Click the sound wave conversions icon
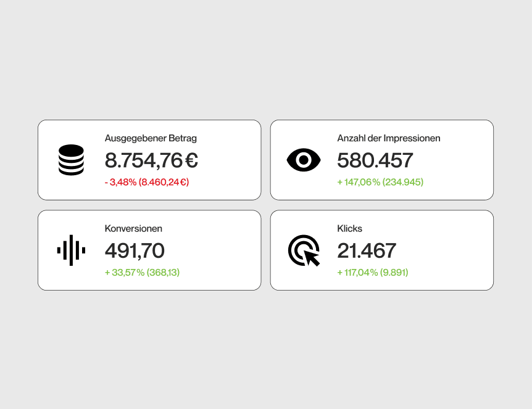 [x=71, y=250]
